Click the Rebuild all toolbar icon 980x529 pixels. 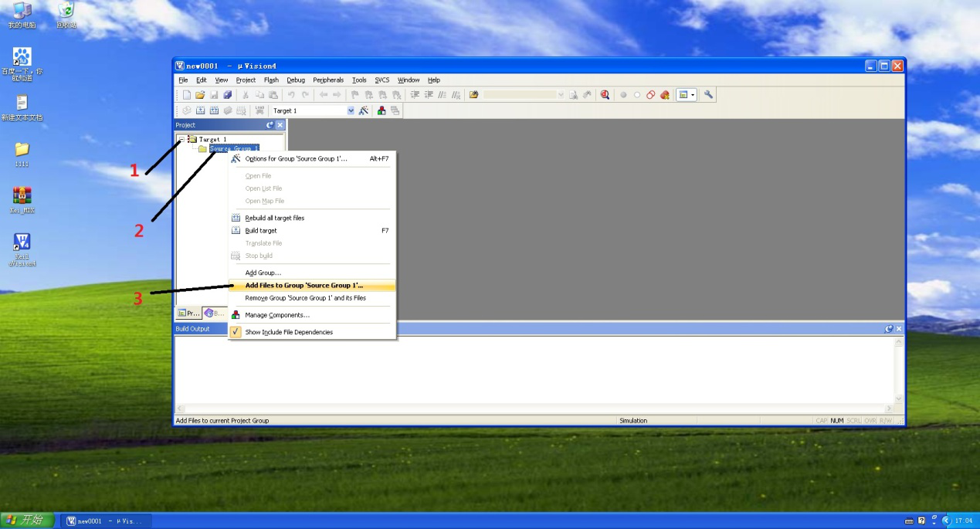[x=214, y=110]
